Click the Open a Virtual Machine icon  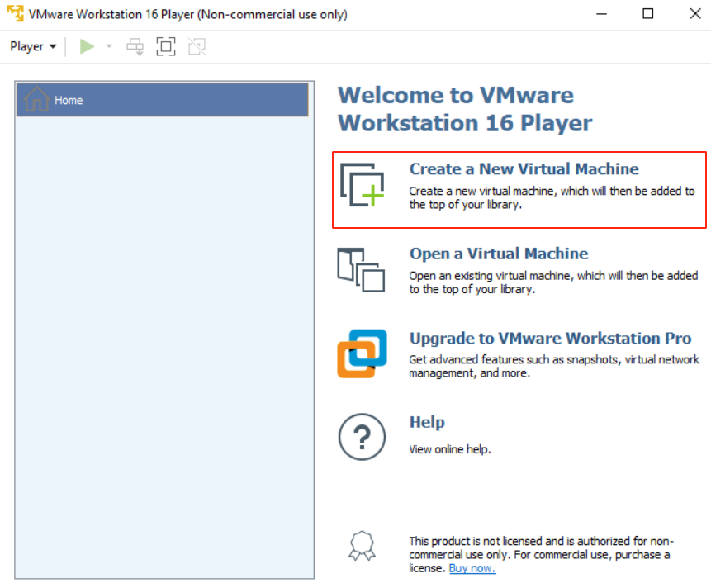point(362,269)
